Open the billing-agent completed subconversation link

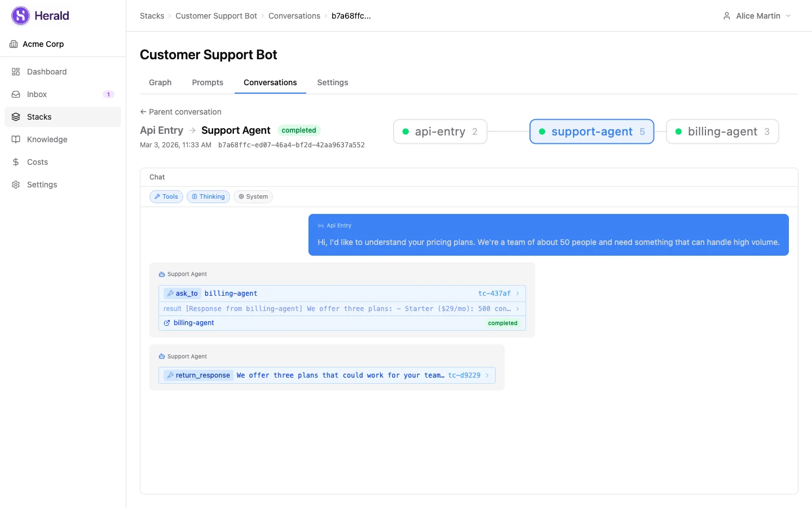tap(193, 322)
